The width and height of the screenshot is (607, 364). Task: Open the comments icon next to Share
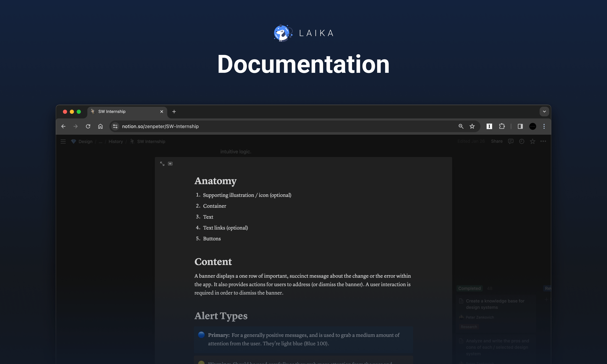pos(511,141)
